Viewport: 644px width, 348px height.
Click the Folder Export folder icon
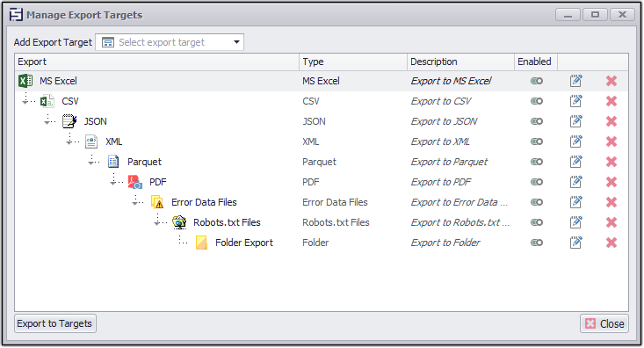pyautogui.click(x=201, y=243)
